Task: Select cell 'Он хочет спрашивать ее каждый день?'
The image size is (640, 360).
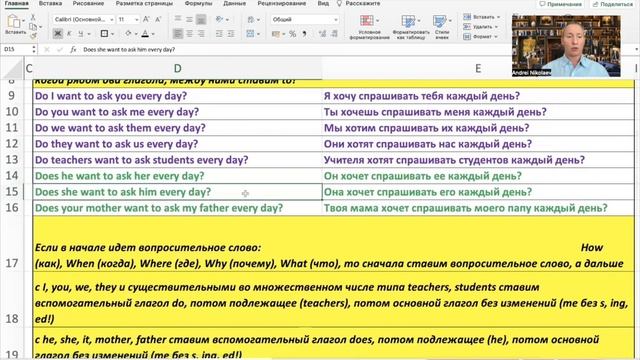Action: click(478, 176)
